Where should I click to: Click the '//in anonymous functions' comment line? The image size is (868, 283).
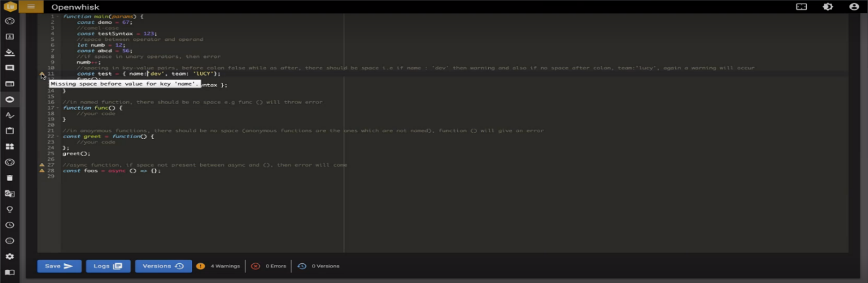click(x=303, y=130)
